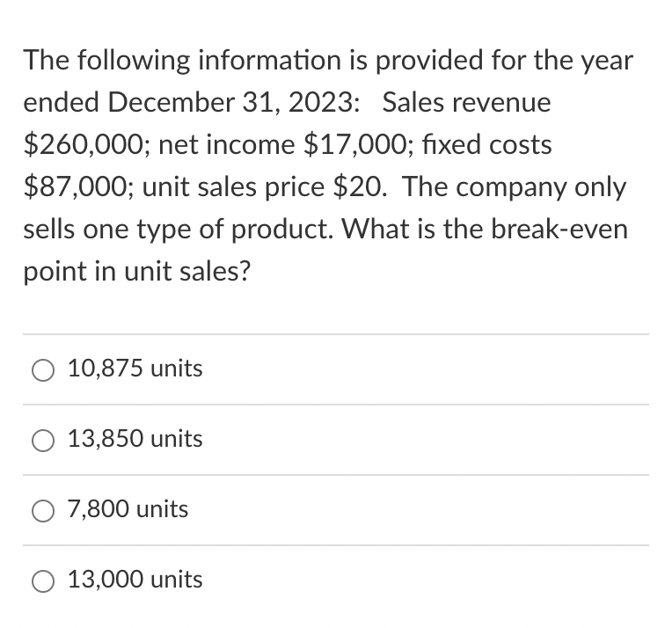Mark the 7,800 units radio button
Viewport: 672px width, 628px height.
[x=43, y=510]
